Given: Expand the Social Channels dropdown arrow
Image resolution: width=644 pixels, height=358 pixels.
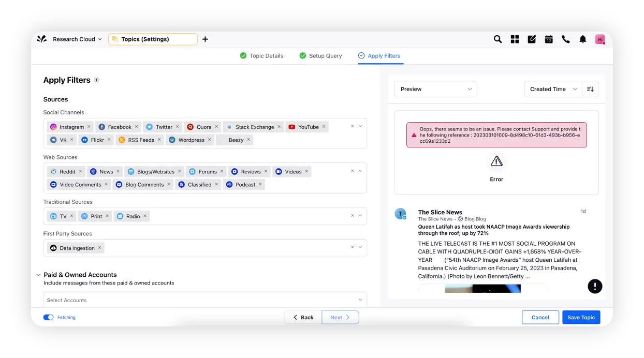Looking at the screenshot, I should [x=360, y=126].
